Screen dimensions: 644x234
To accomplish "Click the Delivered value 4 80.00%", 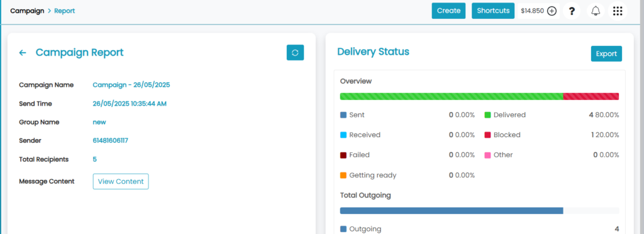I will click(x=604, y=115).
